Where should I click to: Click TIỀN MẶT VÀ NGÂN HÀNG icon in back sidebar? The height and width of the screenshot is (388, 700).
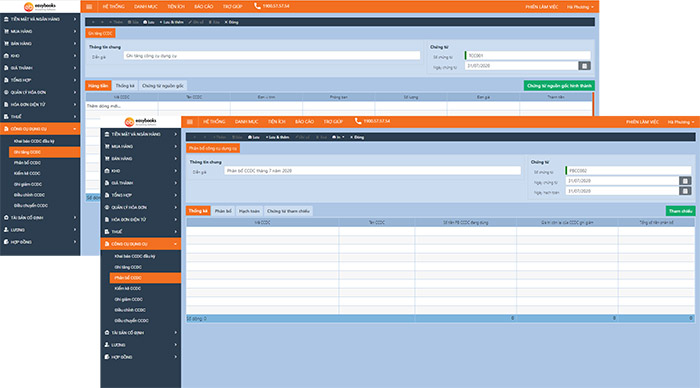point(6,19)
